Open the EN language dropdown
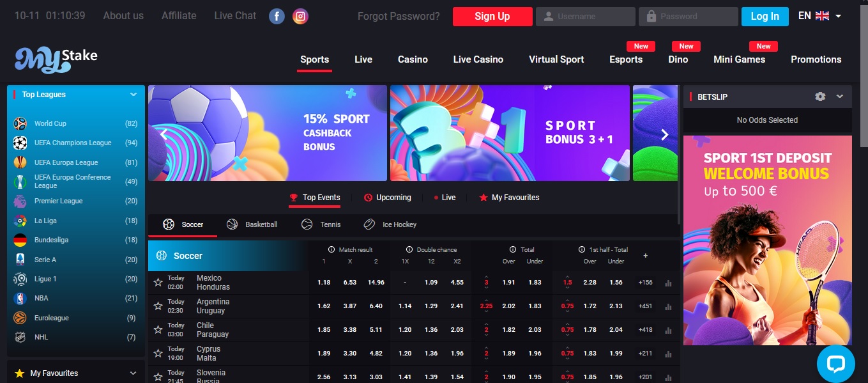 (x=819, y=16)
